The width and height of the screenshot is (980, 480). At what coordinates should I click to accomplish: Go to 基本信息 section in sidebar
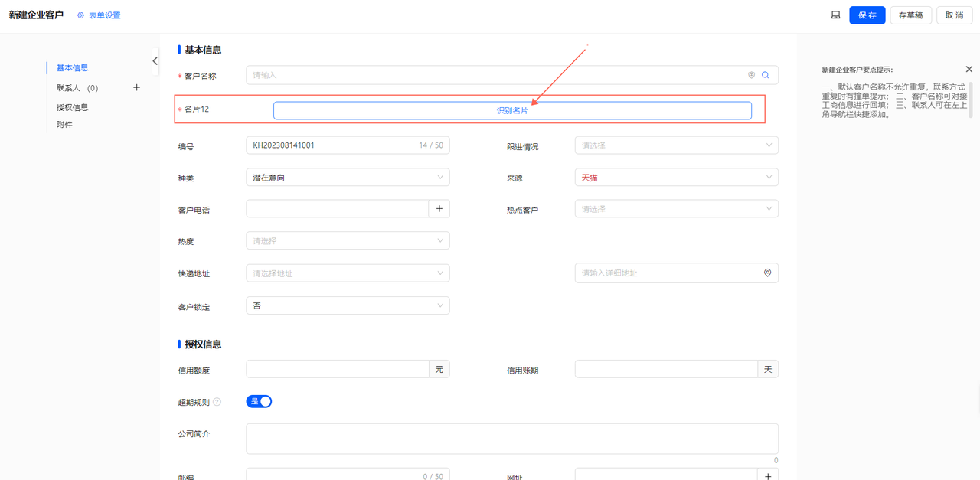click(x=72, y=68)
